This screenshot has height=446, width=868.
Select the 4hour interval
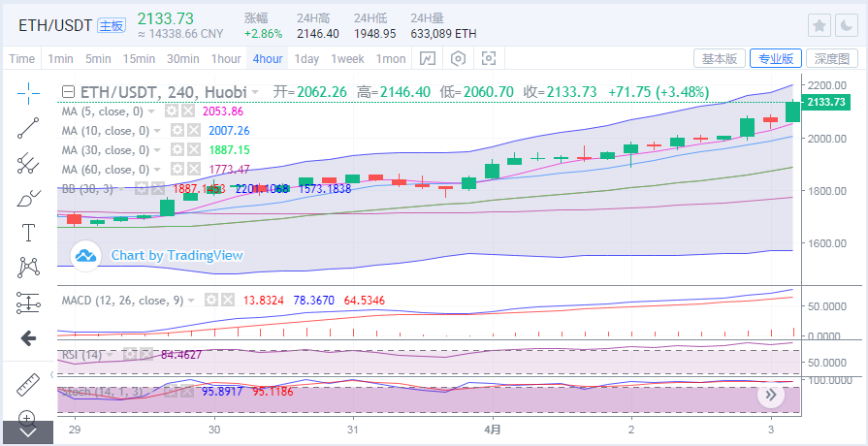coord(268,58)
